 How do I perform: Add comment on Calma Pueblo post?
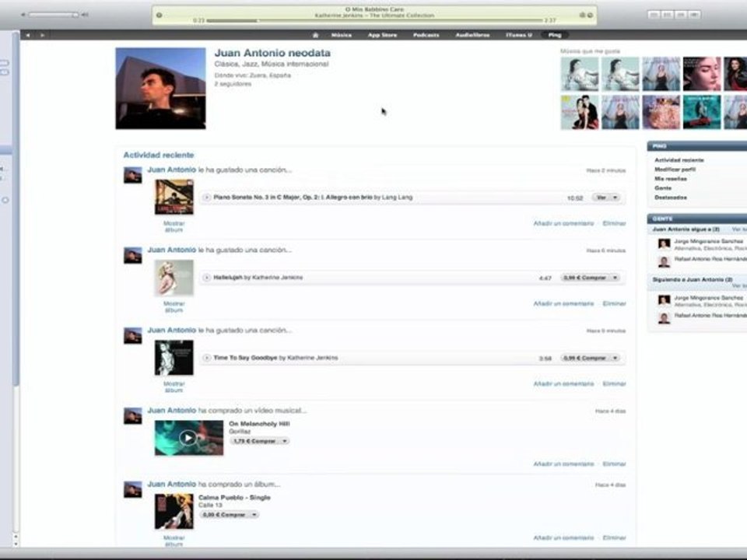pyautogui.click(x=563, y=537)
